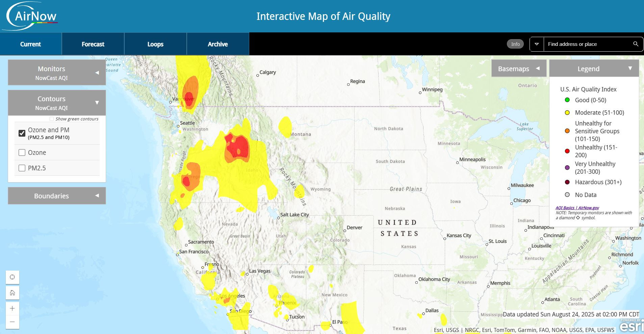Click the Oklahoma City label
Screen dimensions: 644x334
(x=434, y=279)
